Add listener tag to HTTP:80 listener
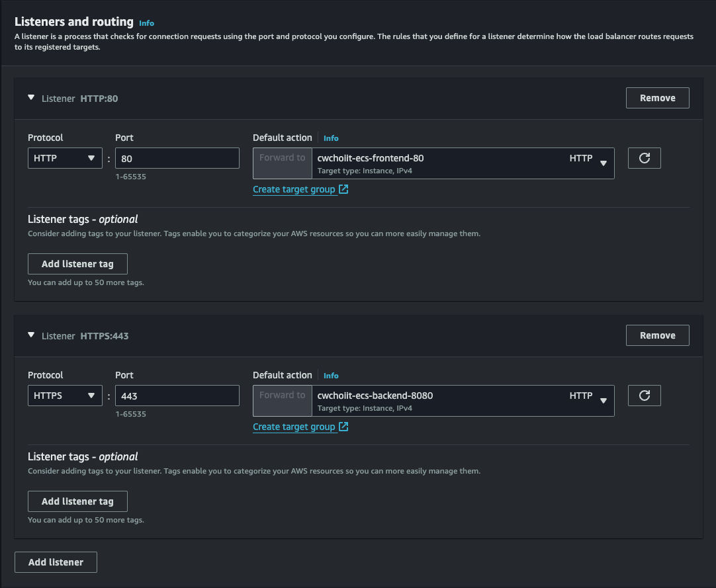 click(77, 264)
